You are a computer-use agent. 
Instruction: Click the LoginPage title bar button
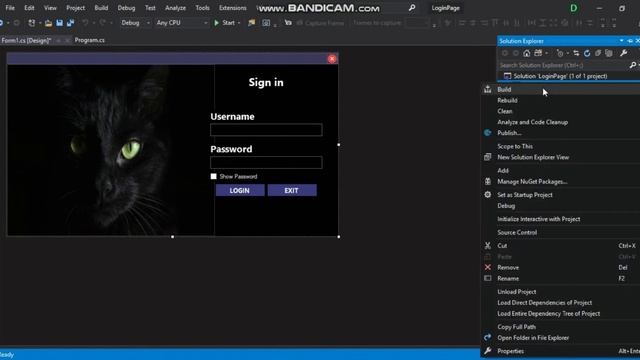click(445, 8)
